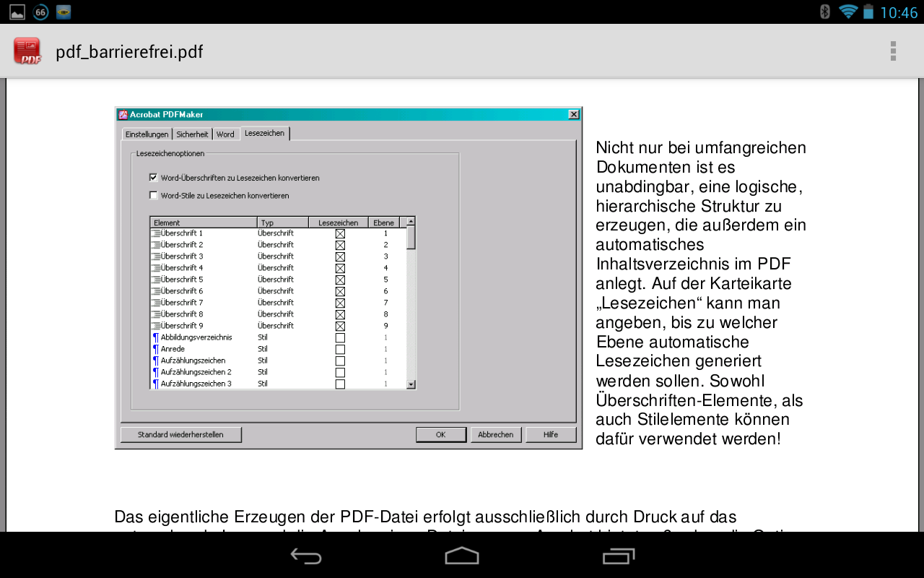Click the paragraph icon beside Abbildungsverzeichnis
The width and height of the screenshot is (924, 578).
click(155, 337)
